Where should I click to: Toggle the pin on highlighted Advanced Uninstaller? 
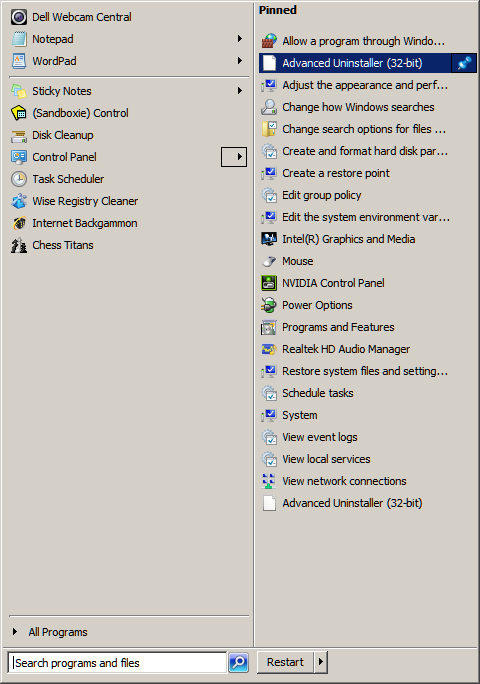pyautogui.click(x=464, y=63)
